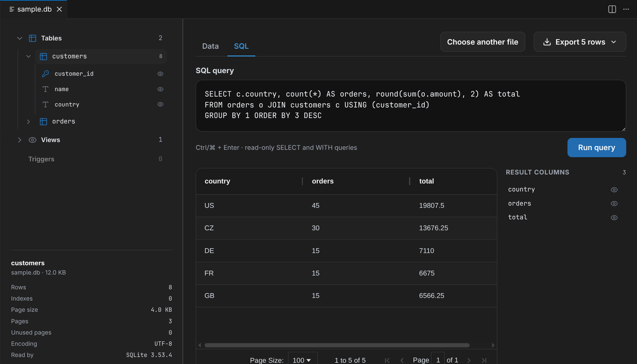Open the Export 5 rows dropdown arrow
Image resolution: width=637 pixels, height=364 pixels.
pyautogui.click(x=614, y=42)
